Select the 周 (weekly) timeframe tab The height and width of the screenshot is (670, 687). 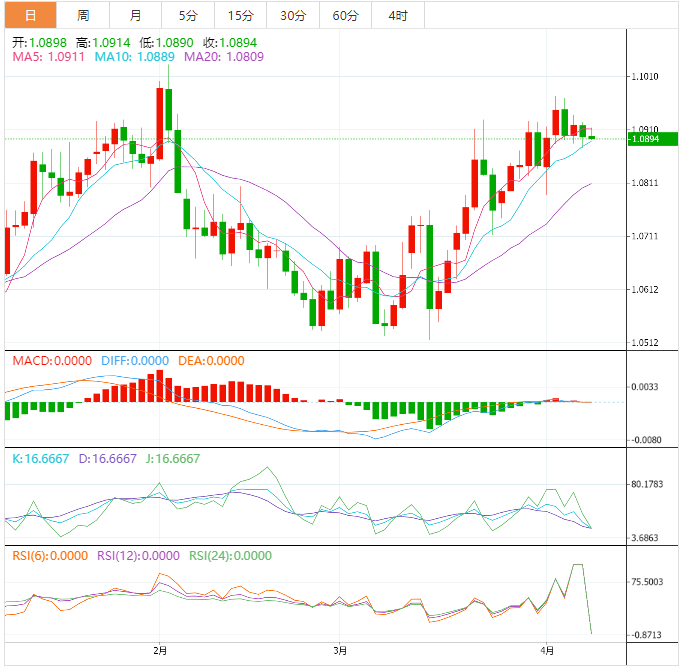tap(83, 15)
